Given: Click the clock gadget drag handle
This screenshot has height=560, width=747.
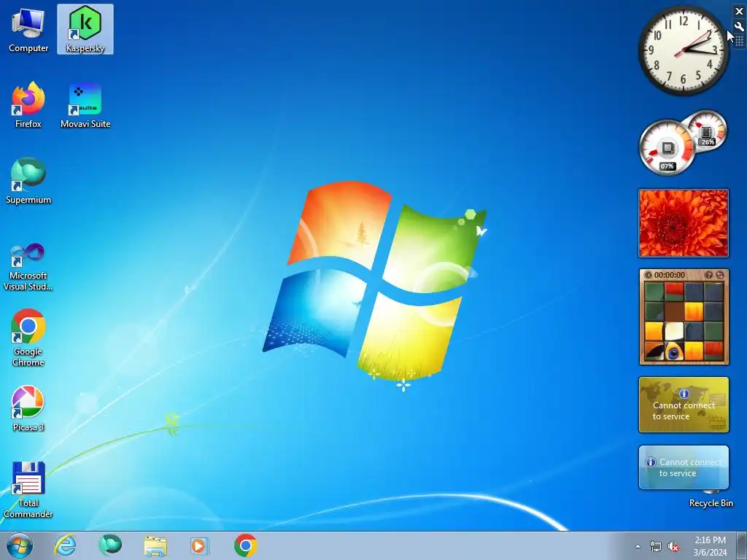Looking at the screenshot, I should coord(739,42).
